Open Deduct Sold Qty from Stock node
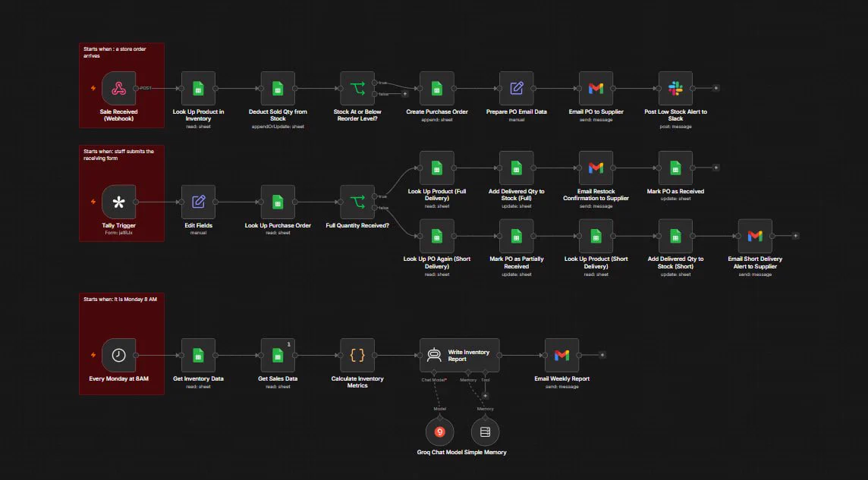This screenshot has width=868, height=480. (x=278, y=89)
